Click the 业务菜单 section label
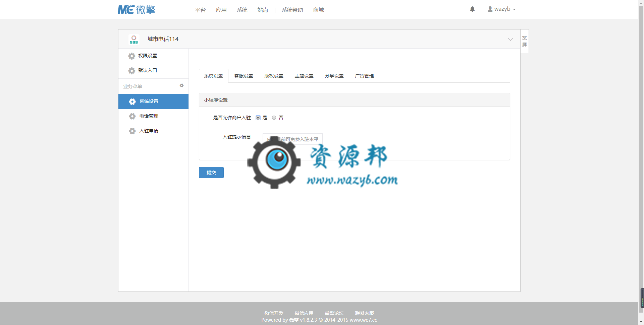The image size is (644, 325). [x=132, y=86]
